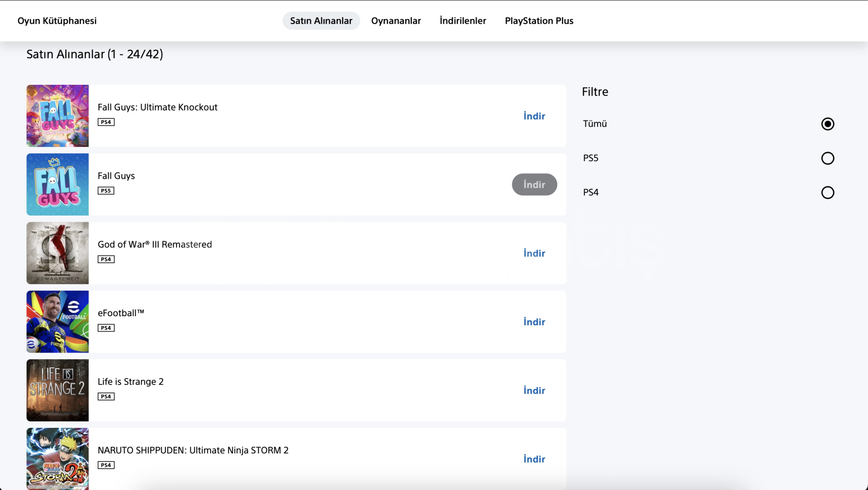The image size is (868, 490).
Task: Click İndir for NARUTO SHIPPUDEN Ultimate Ninja STORM 2
Action: 535,459
